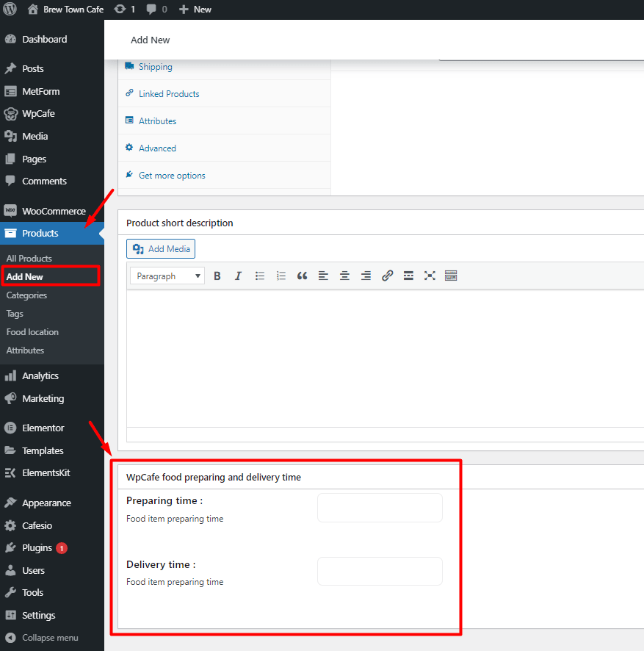
Task: Switch to Advanced product data tab
Action: [225, 148]
